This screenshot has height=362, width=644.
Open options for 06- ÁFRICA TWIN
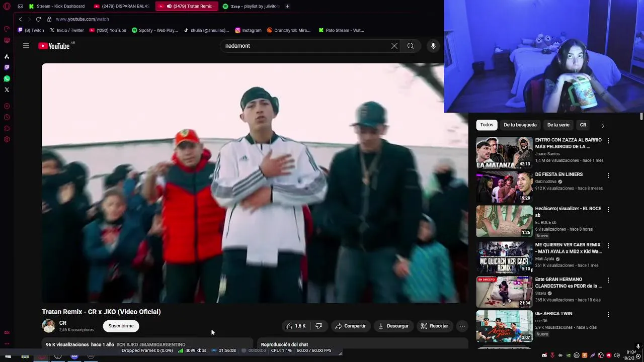(x=608, y=314)
